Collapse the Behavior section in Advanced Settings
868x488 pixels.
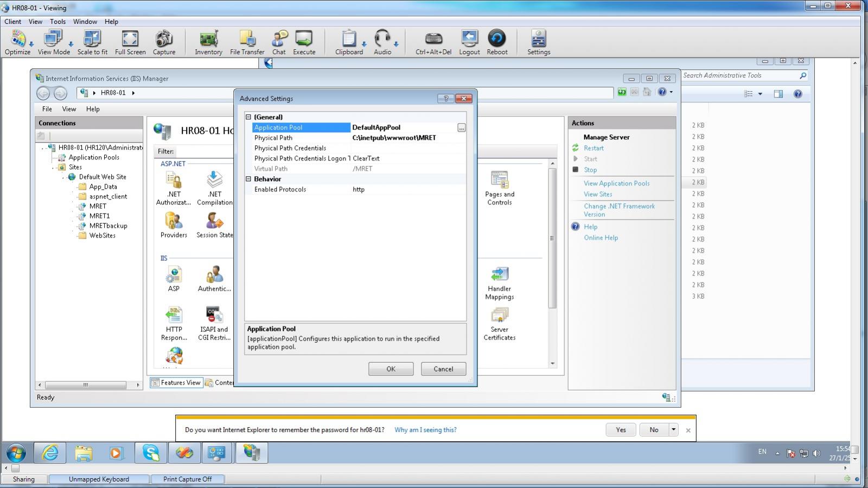[x=248, y=179]
